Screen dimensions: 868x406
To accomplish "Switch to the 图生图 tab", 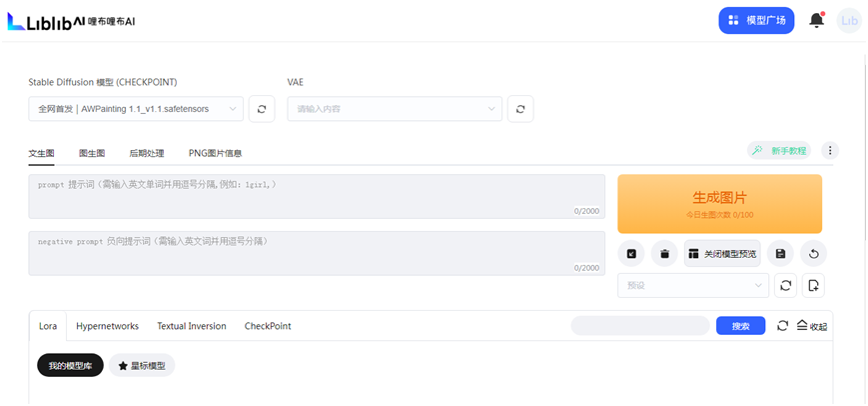I will coord(92,153).
